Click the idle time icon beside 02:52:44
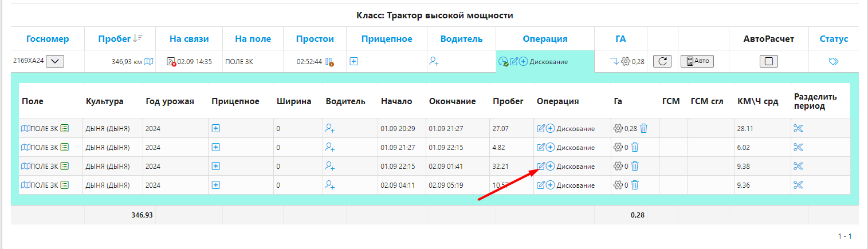 [329, 62]
